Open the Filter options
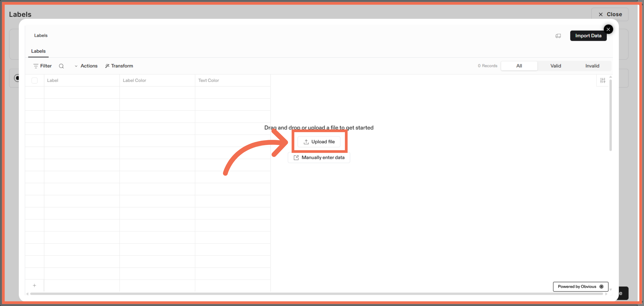Viewport: 644px width, 306px height. [42, 66]
